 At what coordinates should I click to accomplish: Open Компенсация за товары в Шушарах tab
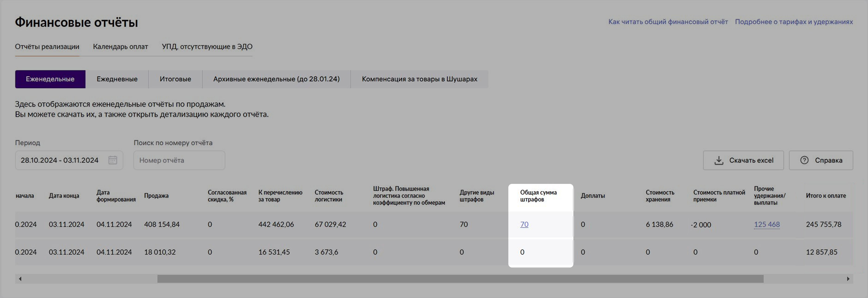419,79
